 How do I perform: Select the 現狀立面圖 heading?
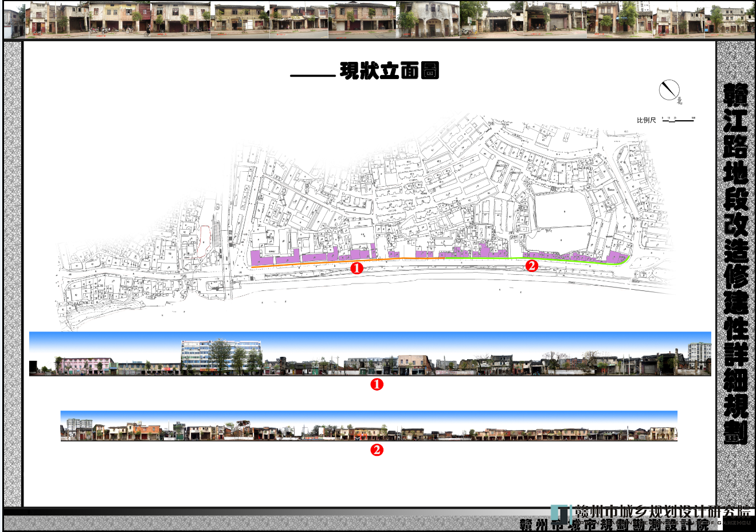390,70
